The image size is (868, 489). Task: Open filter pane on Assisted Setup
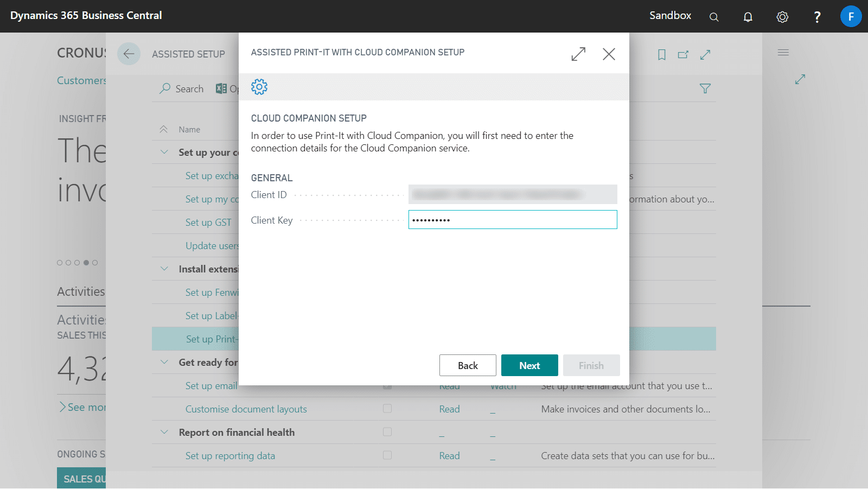[705, 88]
